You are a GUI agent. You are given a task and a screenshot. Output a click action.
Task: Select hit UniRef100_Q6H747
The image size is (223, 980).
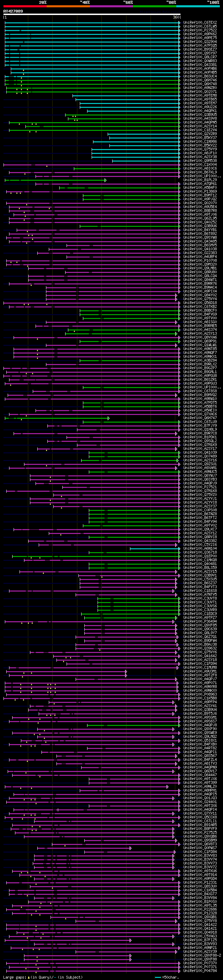(x=200, y=418)
